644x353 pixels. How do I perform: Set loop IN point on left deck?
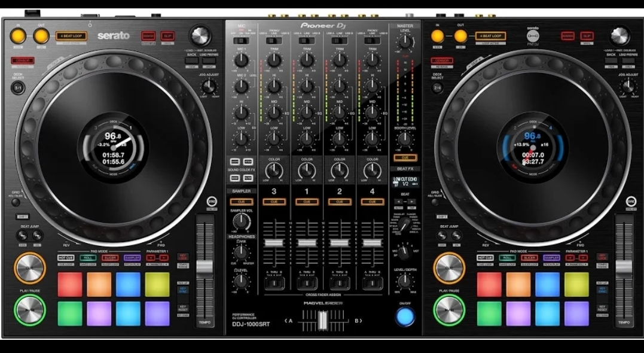pyautogui.click(x=18, y=36)
